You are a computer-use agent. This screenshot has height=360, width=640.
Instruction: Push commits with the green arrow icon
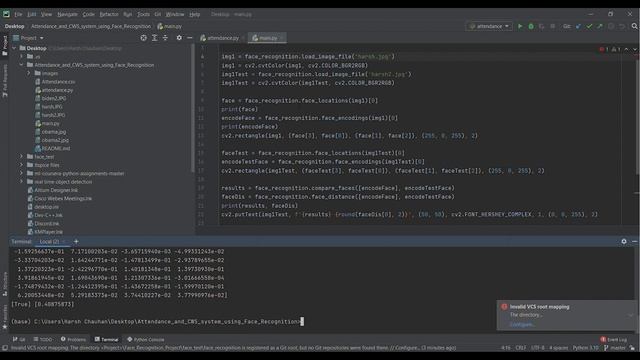[x=600, y=26]
